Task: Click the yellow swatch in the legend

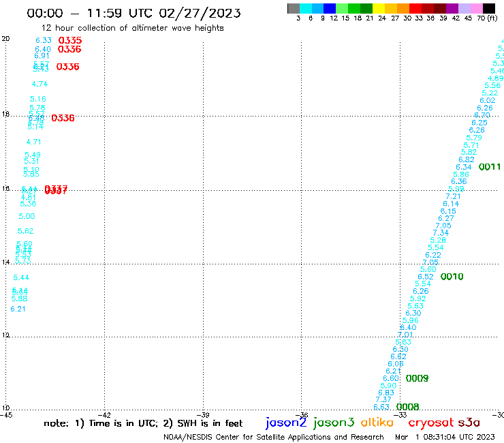Action: [x=379, y=8]
